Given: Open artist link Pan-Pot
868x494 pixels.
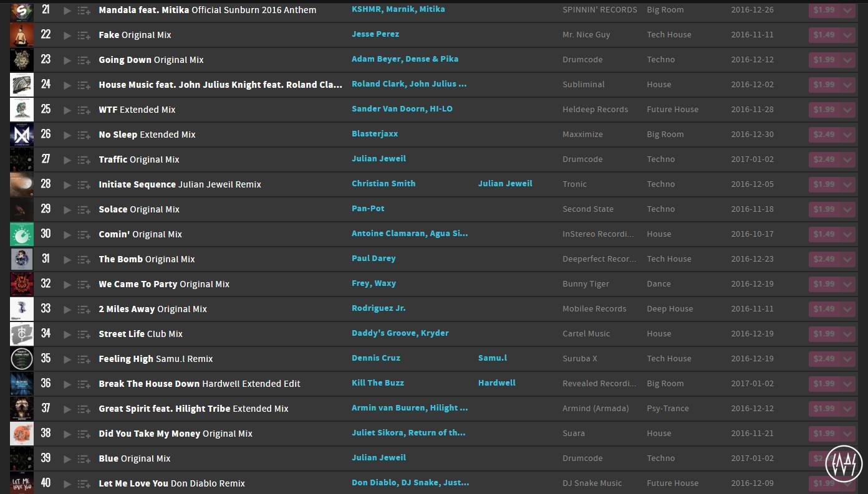Looking at the screenshot, I should tap(368, 209).
